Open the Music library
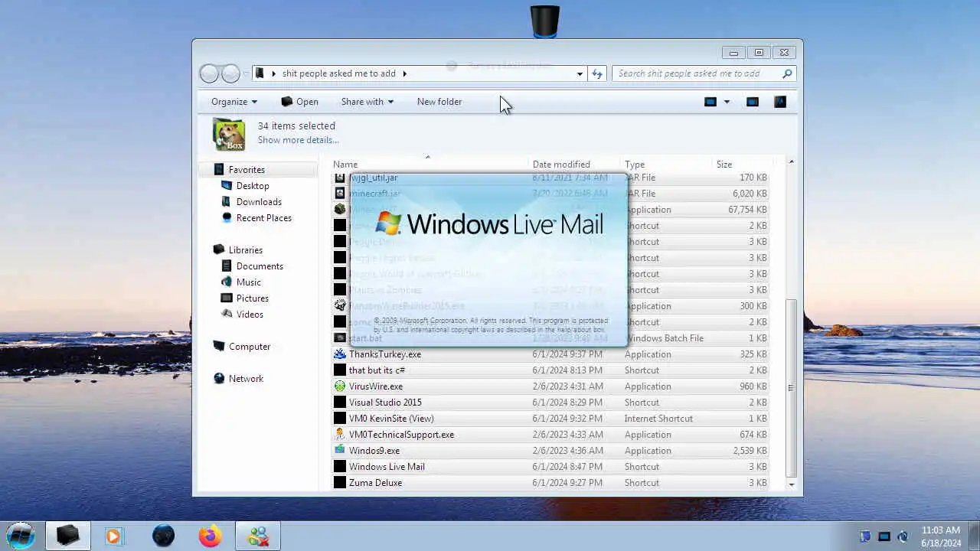 click(x=248, y=282)
